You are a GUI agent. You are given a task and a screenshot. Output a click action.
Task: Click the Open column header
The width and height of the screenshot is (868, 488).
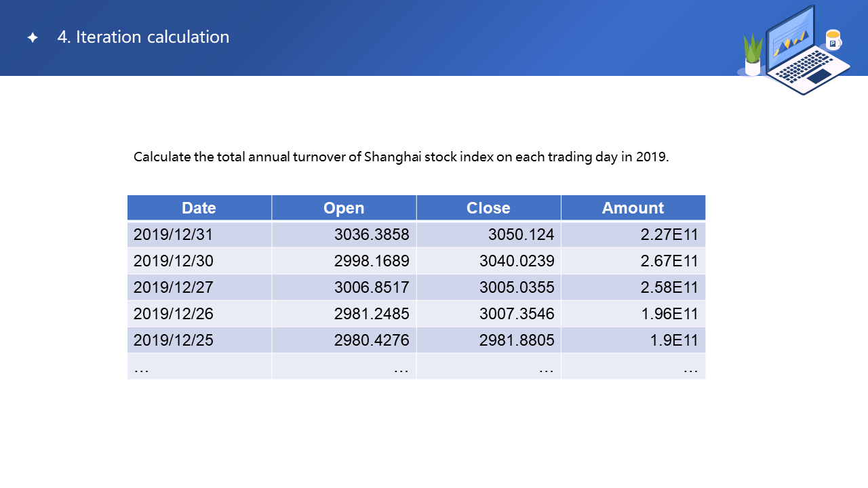click(344, 208)
